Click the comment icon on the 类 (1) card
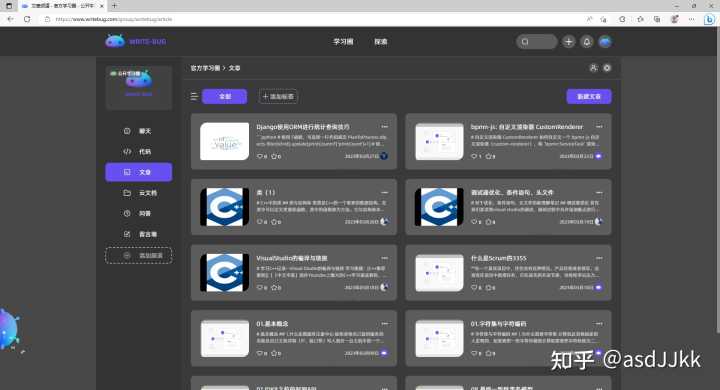Viewport: 720px width, 390px height. tap(260, 222)
